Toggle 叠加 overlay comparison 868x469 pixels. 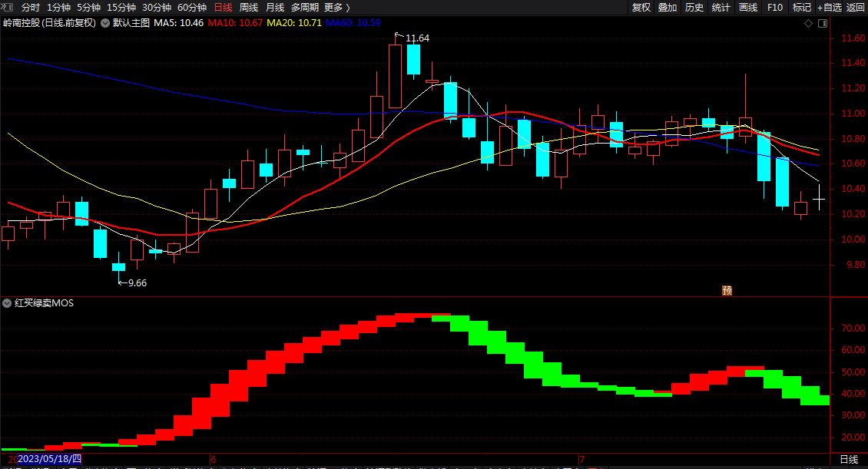tap(667, 7)
